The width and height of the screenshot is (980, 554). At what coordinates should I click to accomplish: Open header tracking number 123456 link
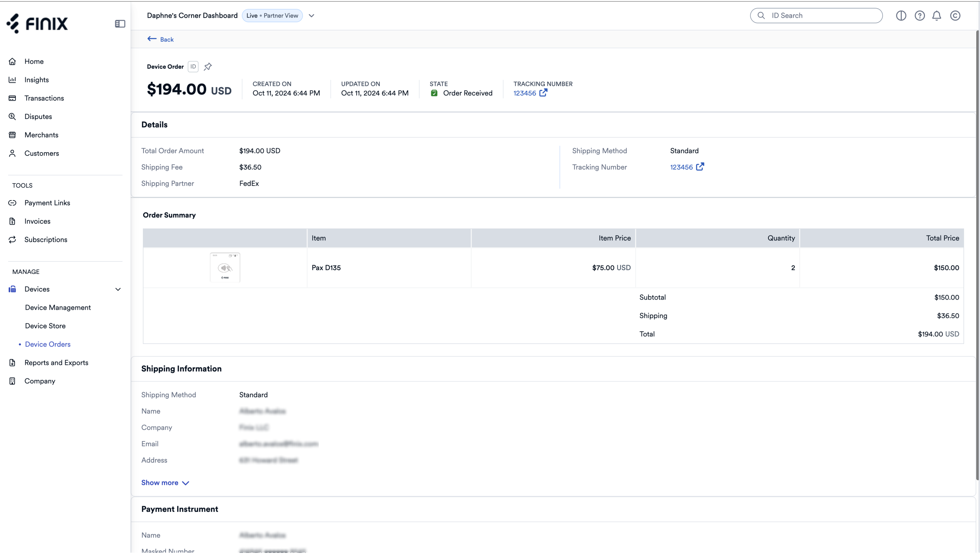point(525,93)
